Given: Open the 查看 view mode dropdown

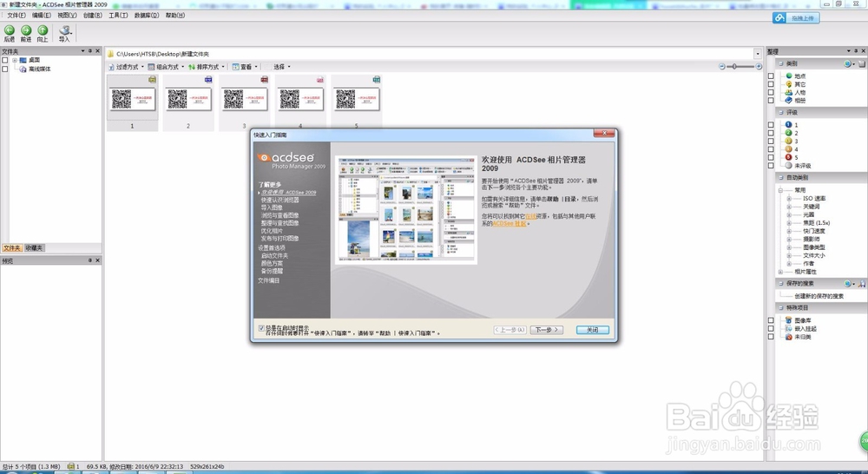Looking at the screenshot, I should pos(245,67).
